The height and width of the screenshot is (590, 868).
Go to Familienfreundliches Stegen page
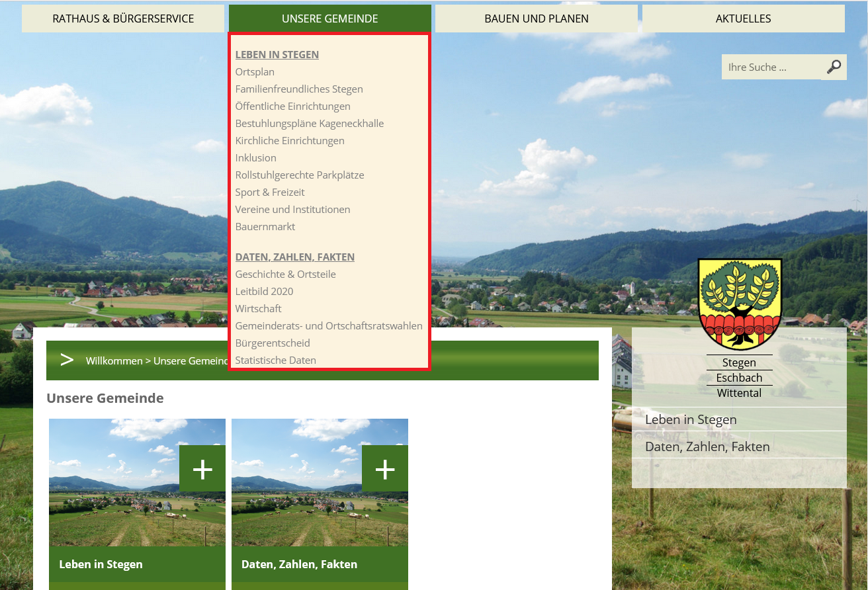pos(299,89)
